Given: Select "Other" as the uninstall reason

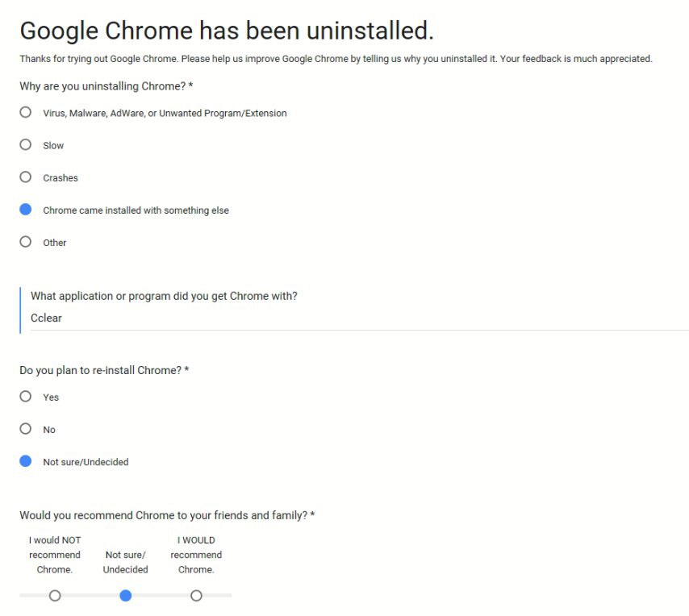Looking at the screenshot, I should pyautogui.click(x=26, y=242).
